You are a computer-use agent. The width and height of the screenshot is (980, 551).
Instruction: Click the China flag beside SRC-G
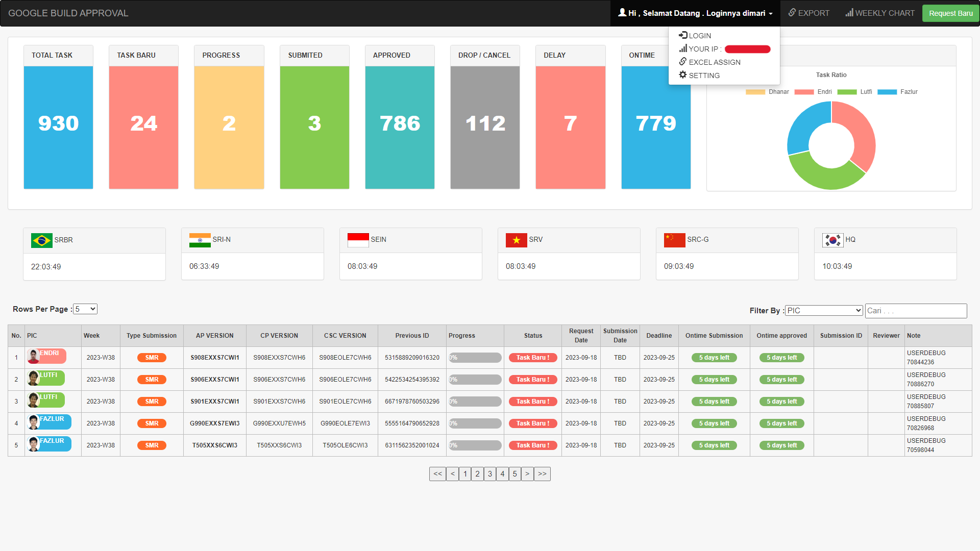pyautogui.click(x=675, y=240)
